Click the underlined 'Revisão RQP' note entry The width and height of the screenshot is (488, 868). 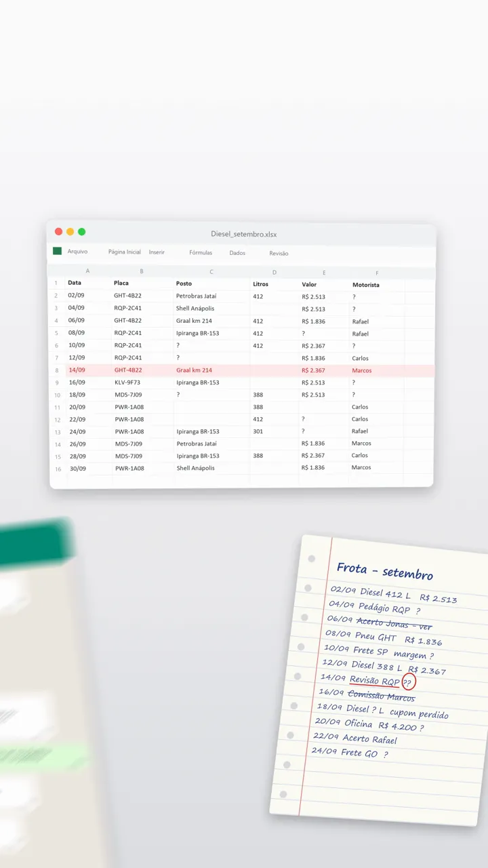pos(374,680)
